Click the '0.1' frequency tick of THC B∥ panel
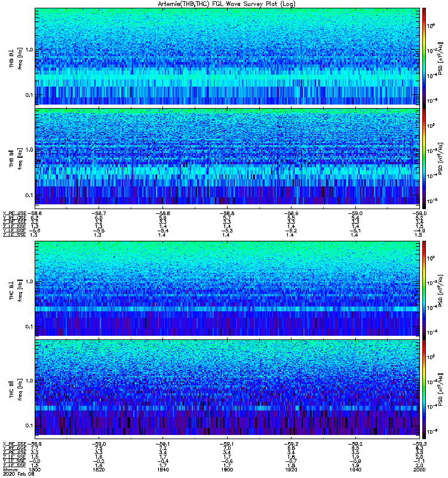This screenshot has width=448, height=478. pyautogui.click(x=29, y=425)
